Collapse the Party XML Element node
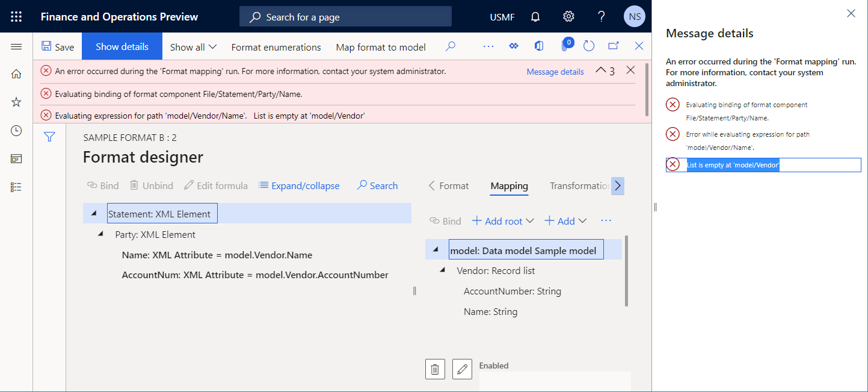868x392 pixels. (100, 234)
